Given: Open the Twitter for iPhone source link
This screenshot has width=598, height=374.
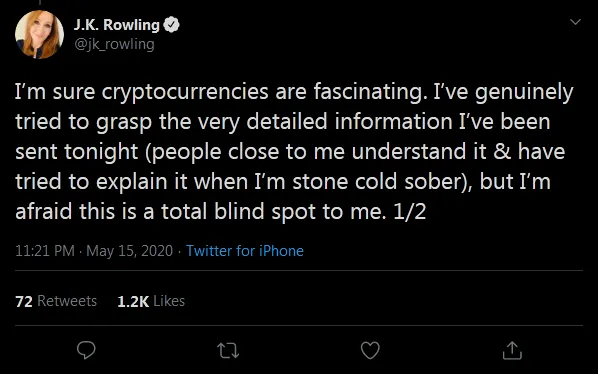Looking at the screenshot, I should pos(245,251).
